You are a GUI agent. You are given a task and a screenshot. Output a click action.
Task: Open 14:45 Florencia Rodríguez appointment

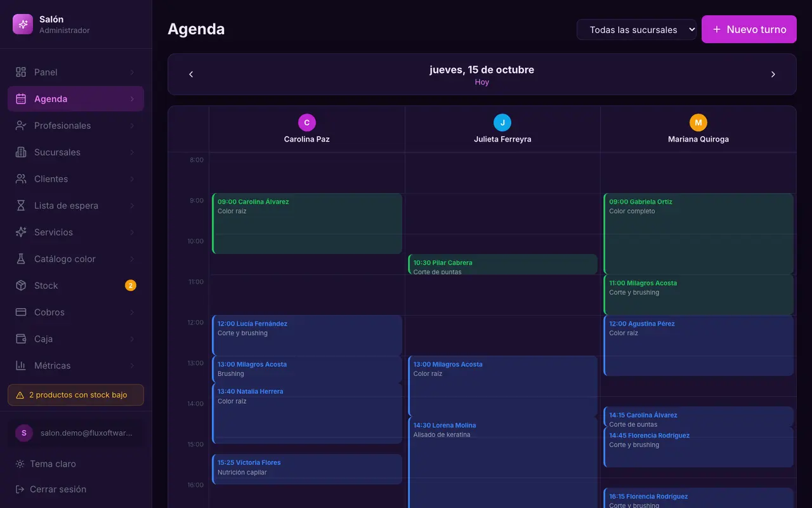[x=698, y=447]
